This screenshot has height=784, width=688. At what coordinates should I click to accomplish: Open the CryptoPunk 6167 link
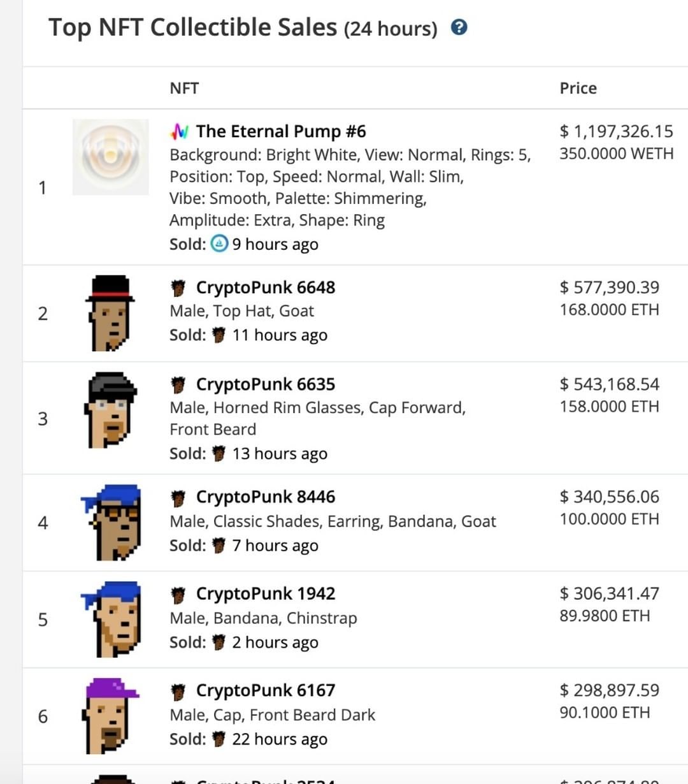266,690
